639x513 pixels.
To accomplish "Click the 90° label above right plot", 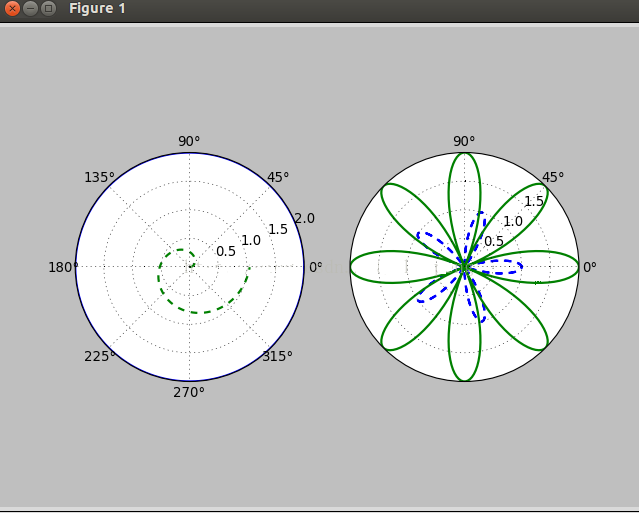I will [464, 141].
